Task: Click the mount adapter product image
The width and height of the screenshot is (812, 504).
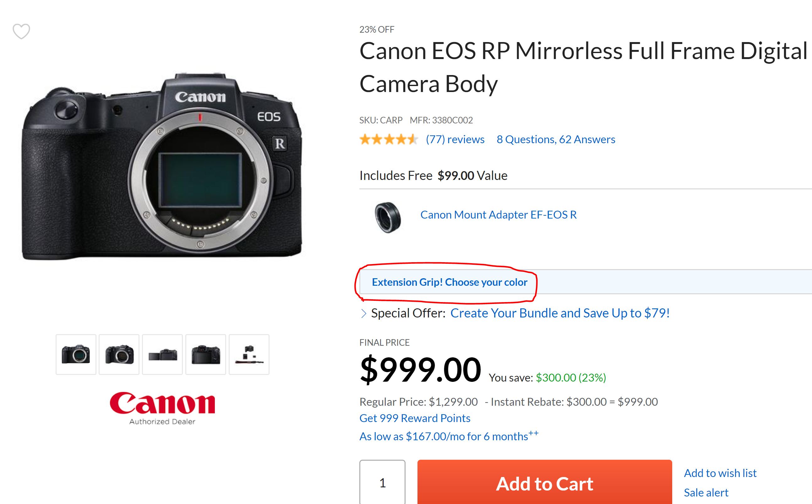Action: [x=388, y=217]
